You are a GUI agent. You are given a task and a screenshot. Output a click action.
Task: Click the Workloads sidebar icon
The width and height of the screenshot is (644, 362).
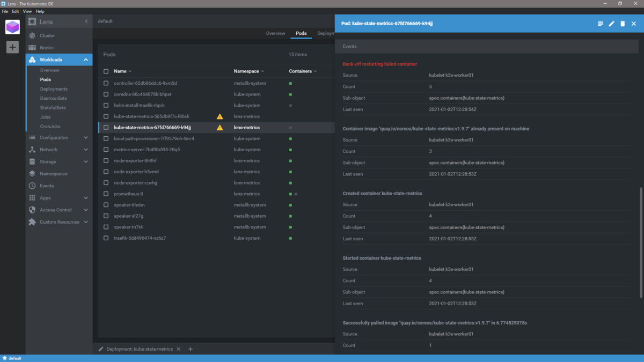[x=32, y=60]
